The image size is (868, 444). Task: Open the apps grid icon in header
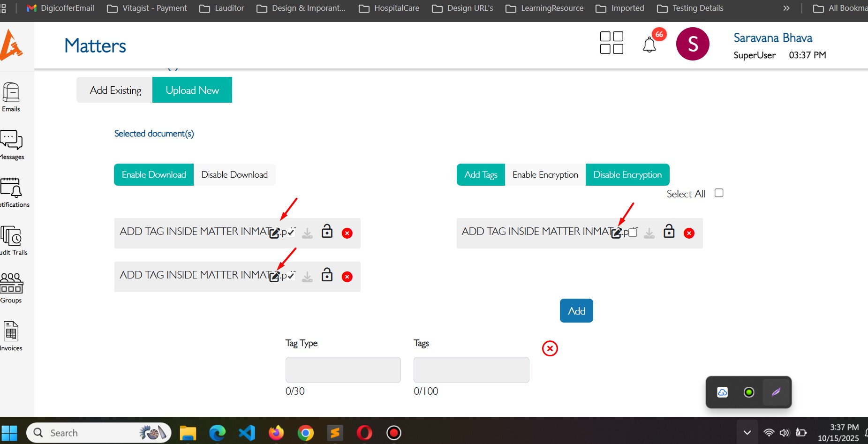611,43
